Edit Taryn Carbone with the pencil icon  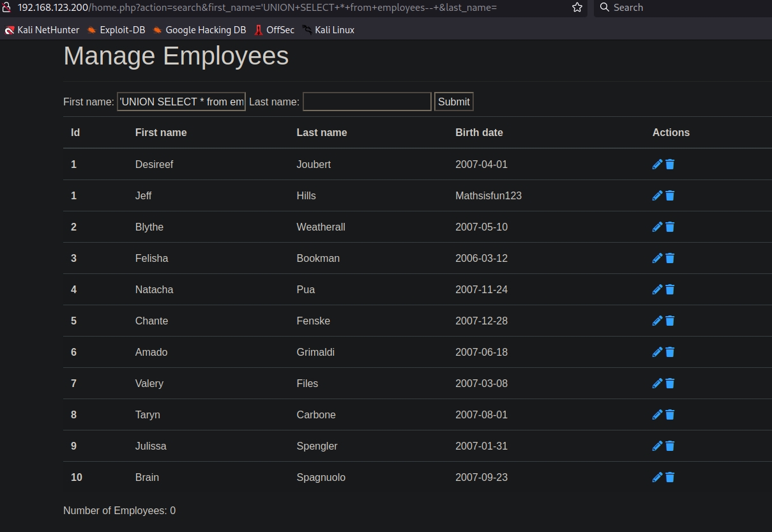click(x=657, y=414)
